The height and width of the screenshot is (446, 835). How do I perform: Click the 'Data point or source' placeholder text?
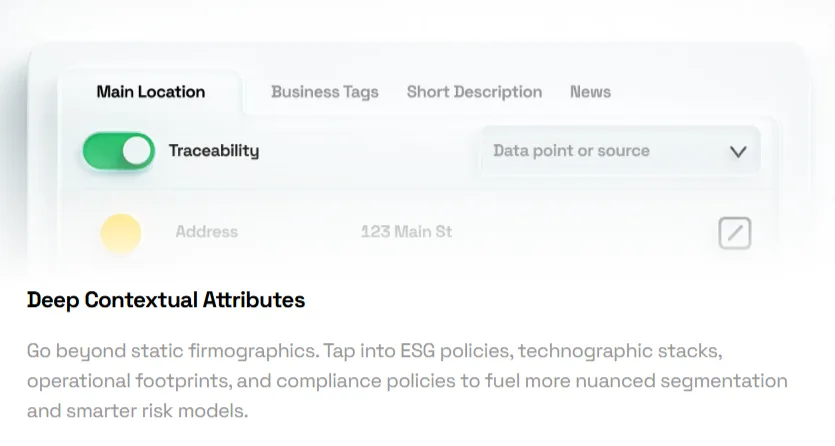pos(571,151)
